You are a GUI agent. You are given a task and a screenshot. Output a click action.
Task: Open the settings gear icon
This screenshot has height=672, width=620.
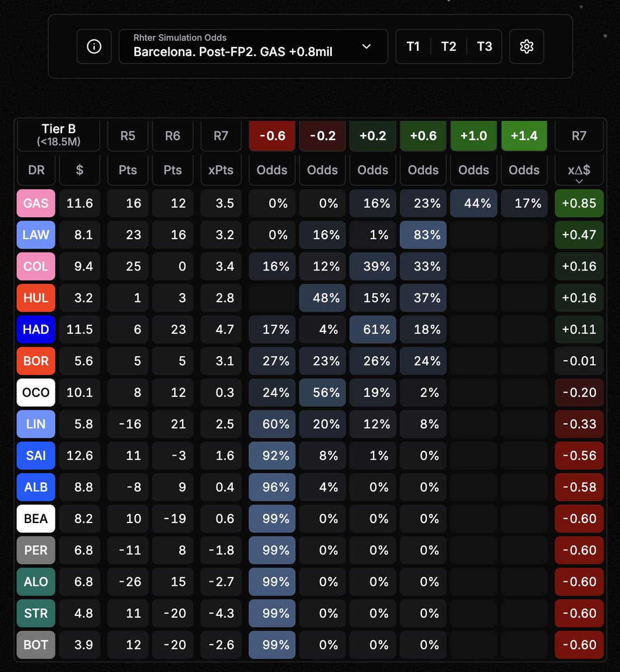point(527,46)
